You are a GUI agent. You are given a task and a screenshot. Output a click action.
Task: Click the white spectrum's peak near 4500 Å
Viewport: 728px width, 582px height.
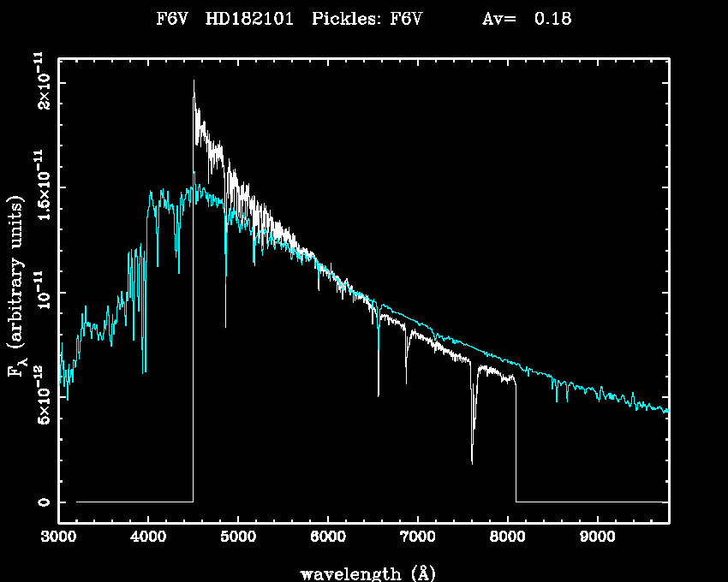(x=194, y=81)
